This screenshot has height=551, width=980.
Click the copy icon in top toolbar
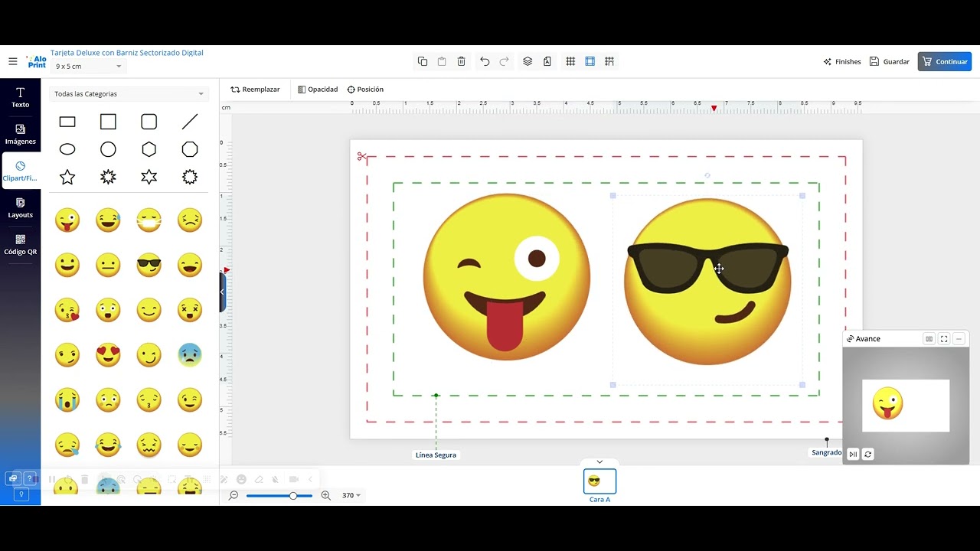[x=423, y=61]
